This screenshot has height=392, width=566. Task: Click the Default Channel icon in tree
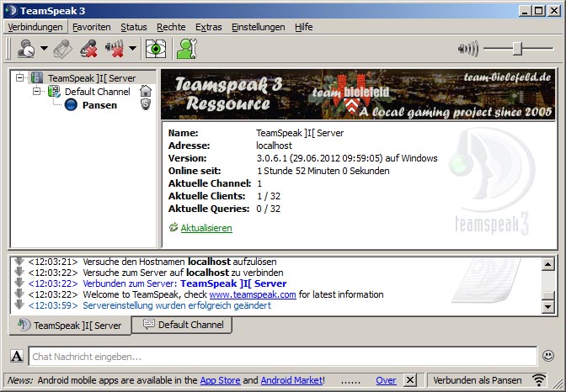(54, 91)
